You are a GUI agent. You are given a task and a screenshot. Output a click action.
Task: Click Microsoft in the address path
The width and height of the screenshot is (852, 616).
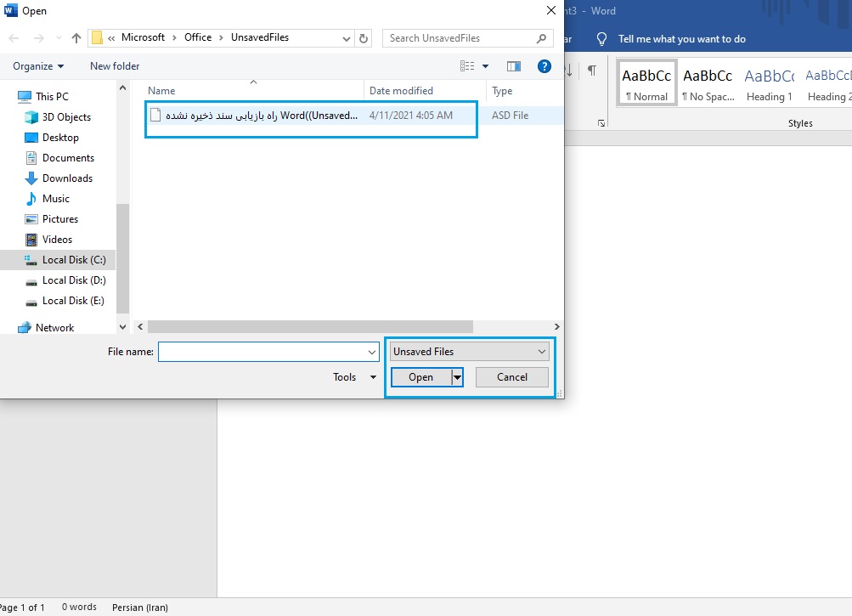click(x=143, y=37)
